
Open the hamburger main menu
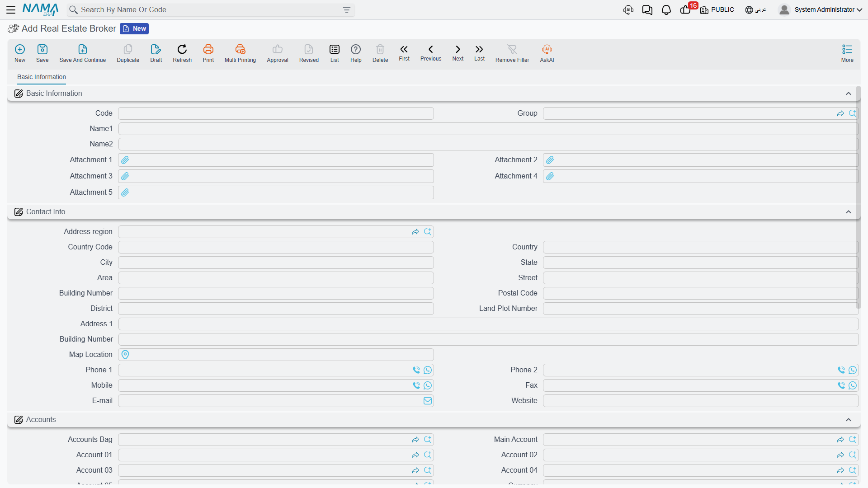11,9
